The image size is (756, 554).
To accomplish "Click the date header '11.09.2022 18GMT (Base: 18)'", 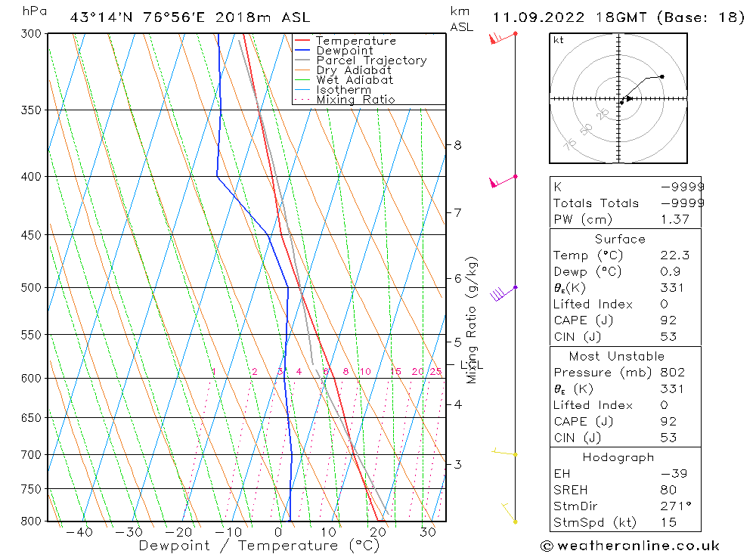I will (x=618, y=17).
